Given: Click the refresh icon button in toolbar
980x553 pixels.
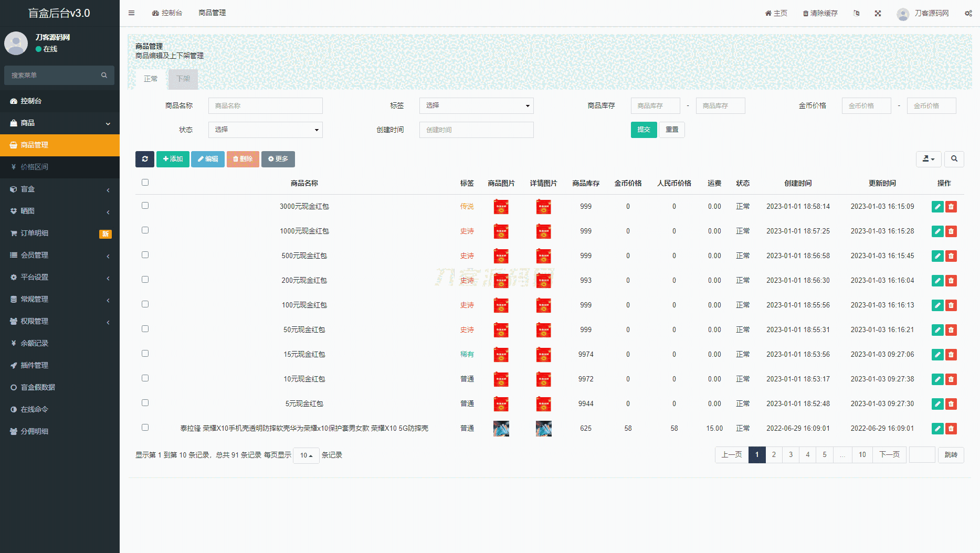Looking at the screenshot, I should (144, 159).
